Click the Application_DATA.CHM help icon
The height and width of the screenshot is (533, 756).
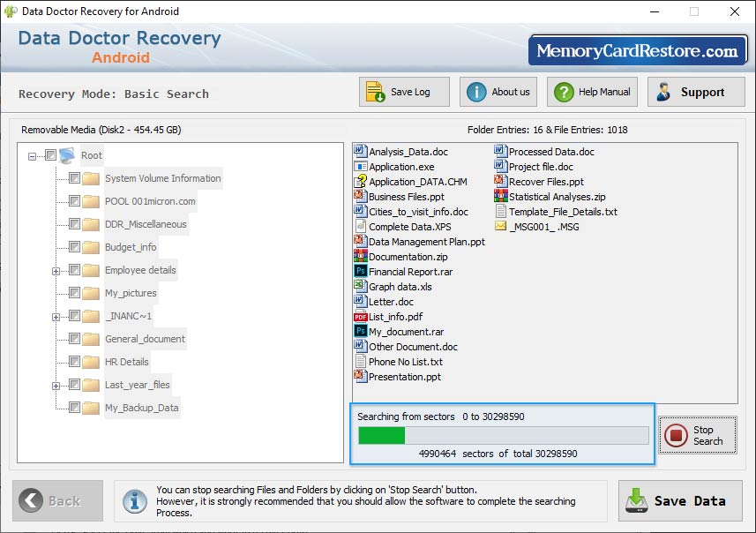[x=360, y=182]
